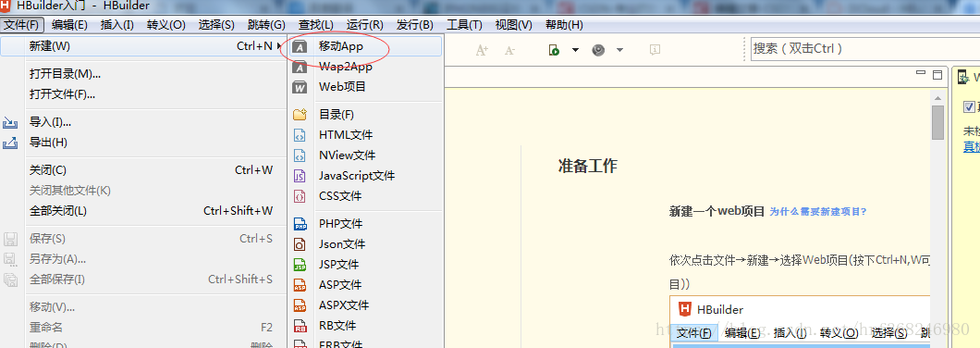Screen dimensions: 980x348
Task: Click the phone debug icon in right panel tab
Action: 962,77
